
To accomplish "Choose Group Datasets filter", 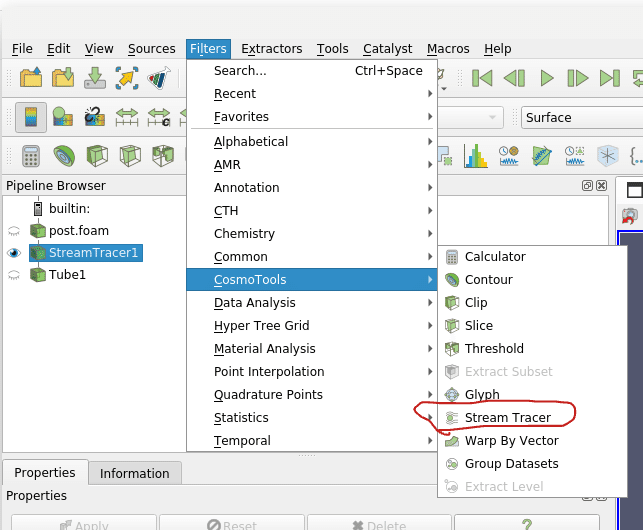I will pos(532,464).
